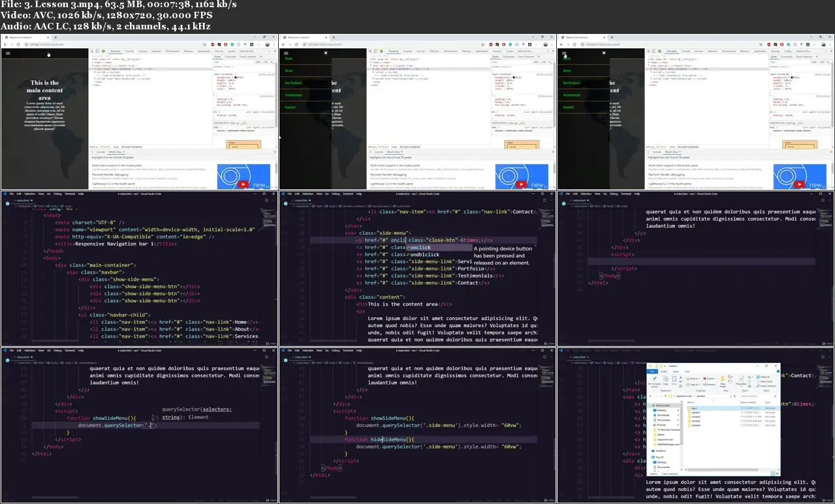Open the Console tab in the first frame DevTools
This screenshot has width=835, height=504.
[x=129, y=51]
